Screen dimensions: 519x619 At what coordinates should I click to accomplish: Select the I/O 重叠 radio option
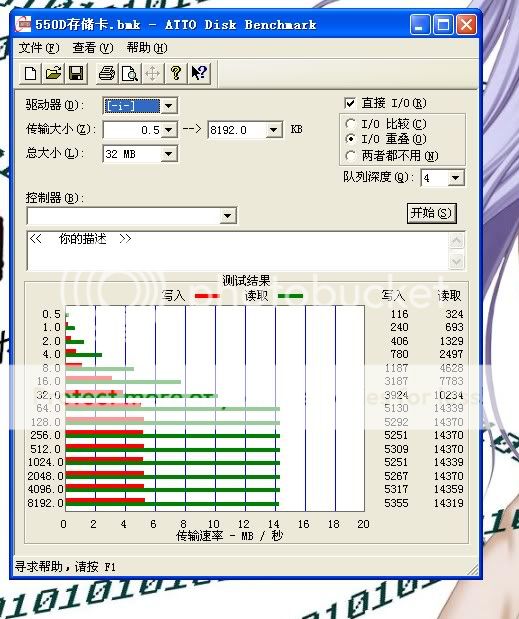point(350,139)
